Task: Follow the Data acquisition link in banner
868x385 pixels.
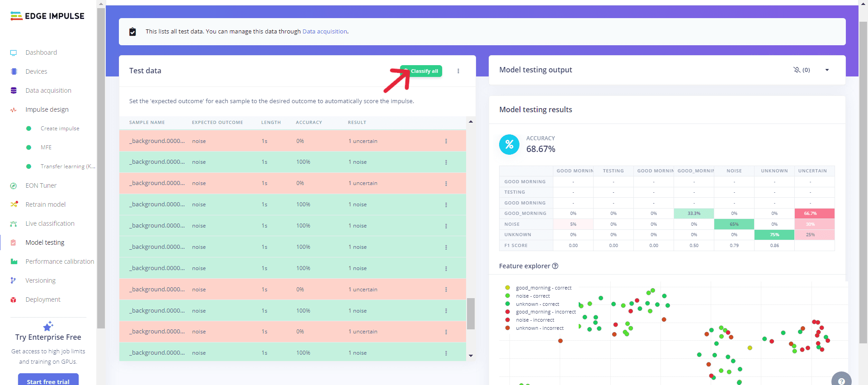Action: click(325, 32)
